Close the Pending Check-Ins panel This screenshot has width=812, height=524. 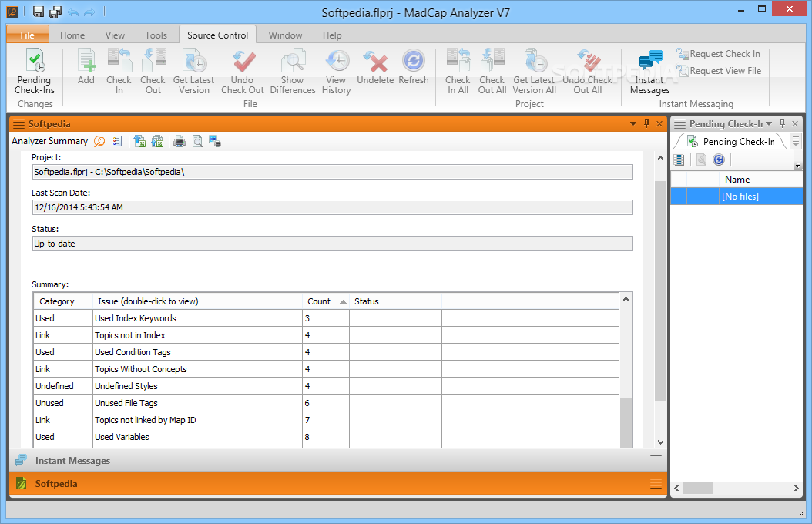click(x=795, y=124)
